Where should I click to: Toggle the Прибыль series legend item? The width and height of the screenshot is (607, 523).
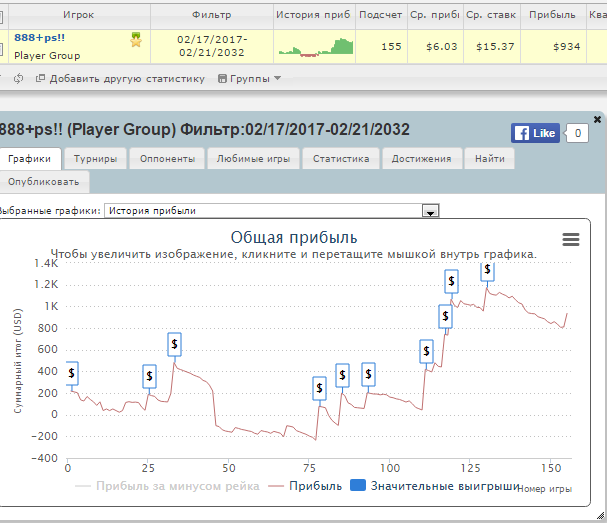click(x=305, y=486)
